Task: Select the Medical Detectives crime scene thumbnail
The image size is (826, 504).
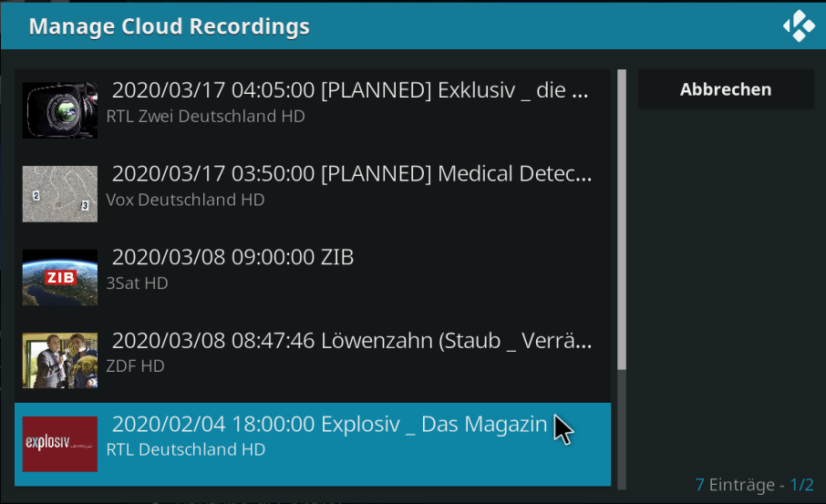Action: pos(59,194)
